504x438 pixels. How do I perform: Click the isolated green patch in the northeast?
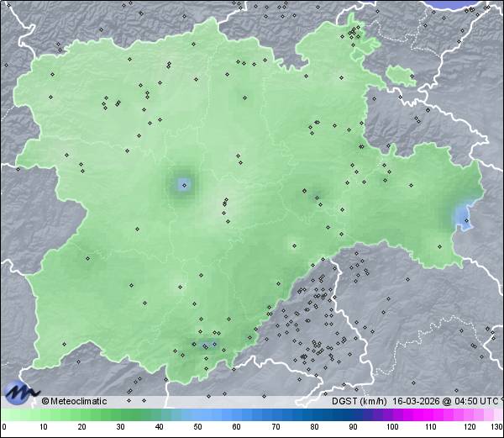(401, 76)
